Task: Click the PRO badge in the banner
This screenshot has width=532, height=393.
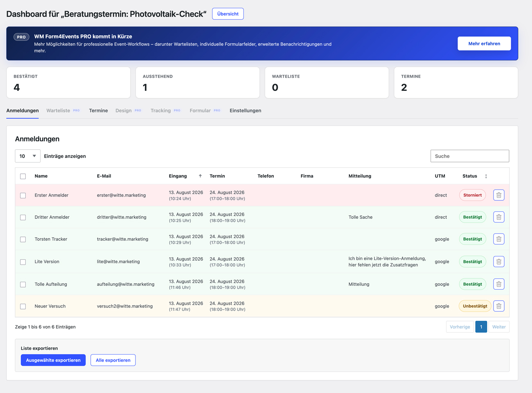Action: click(21, 37)
